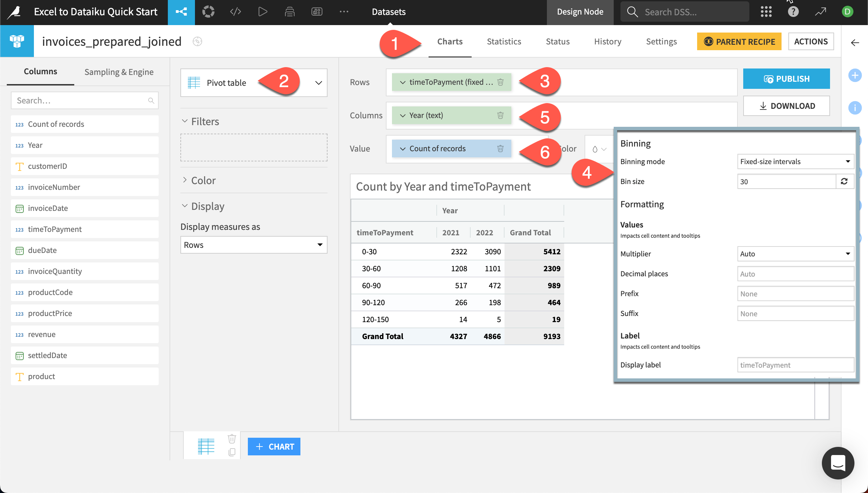Open the Help question mark icon
This screenshot has width=868, height=493.
(793, 12)
